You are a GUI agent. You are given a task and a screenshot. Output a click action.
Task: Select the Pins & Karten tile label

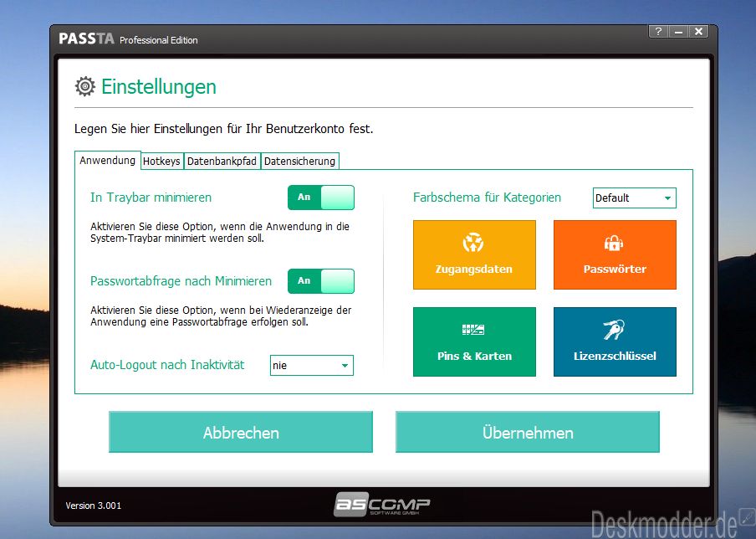pyautogui.click(x=474, y=356)
